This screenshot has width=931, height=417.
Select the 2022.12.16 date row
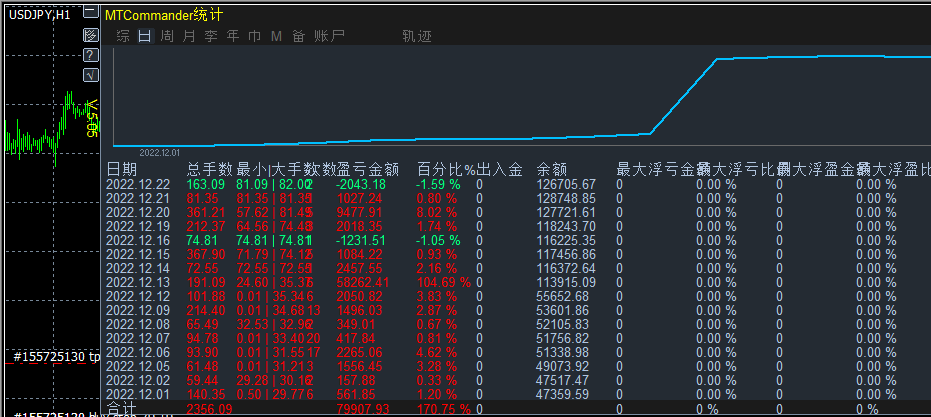(x=138, y=241)
